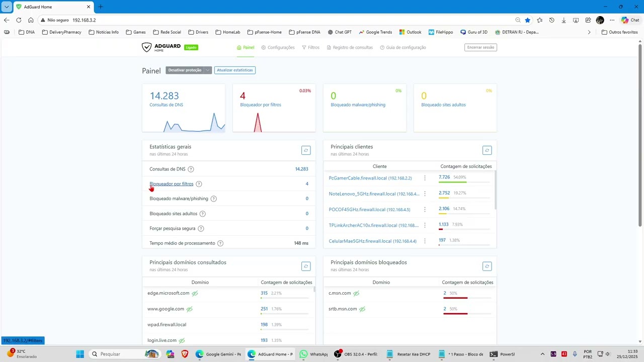644x362 pixels.
Task: Open browser downloads icon
Action: [563, 20]
